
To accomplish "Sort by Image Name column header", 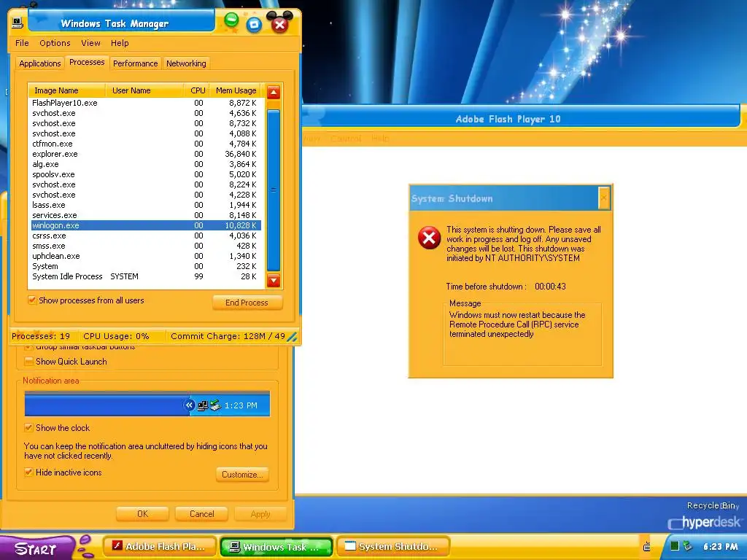I will point(66,90).
